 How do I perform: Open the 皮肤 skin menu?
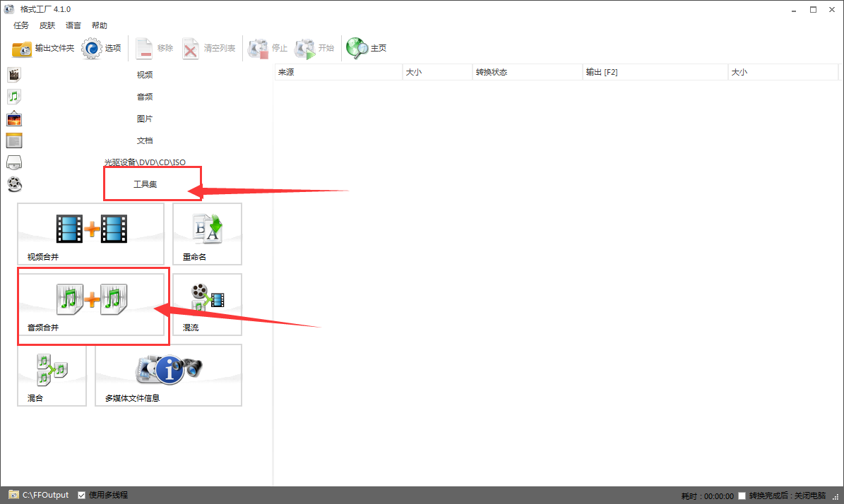[x=47, y=25]
